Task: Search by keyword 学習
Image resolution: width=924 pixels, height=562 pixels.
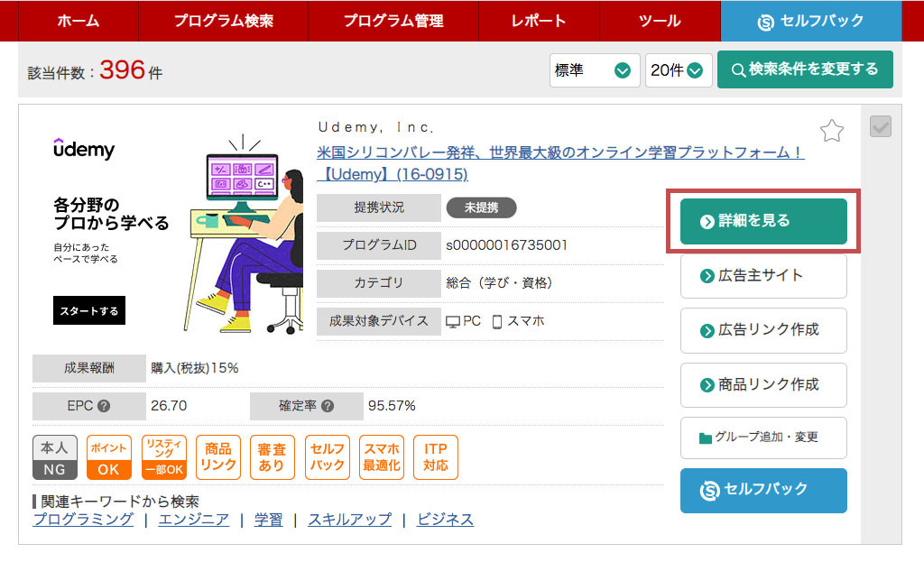Action: pos(268,520)
